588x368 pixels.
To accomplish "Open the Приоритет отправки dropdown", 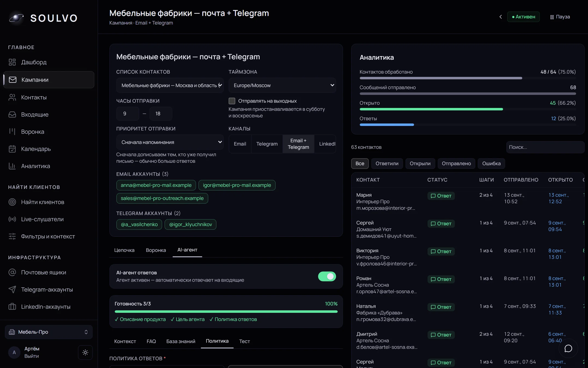I will (170, 142).
